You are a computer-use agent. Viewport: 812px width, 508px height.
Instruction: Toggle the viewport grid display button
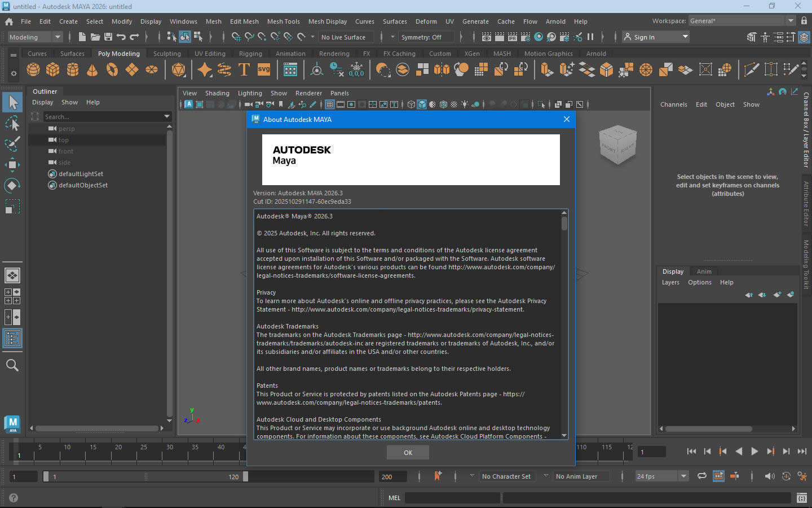click(330, 104)
